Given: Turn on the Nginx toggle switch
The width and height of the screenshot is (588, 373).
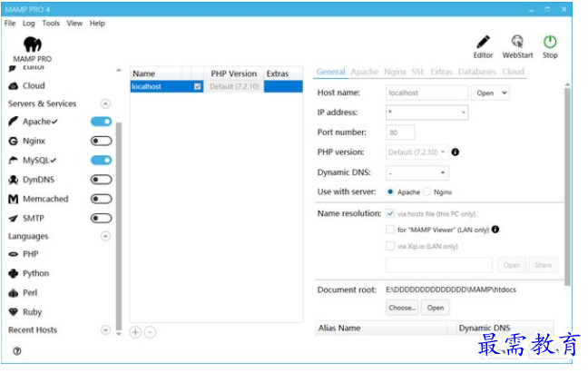Looking at the screenshot, I should click(102, 141).
